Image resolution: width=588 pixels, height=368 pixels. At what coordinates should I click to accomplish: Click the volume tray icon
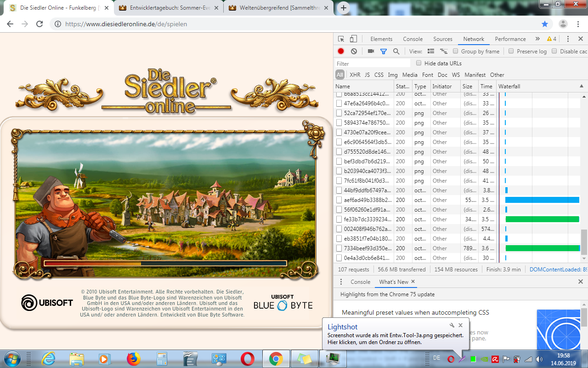pyautogui.click(x=539, y=359)
